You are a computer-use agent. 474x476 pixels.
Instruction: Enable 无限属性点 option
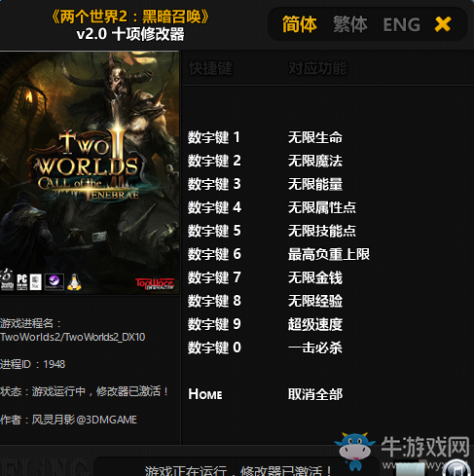pyautogui.click(x=322, y=207)
